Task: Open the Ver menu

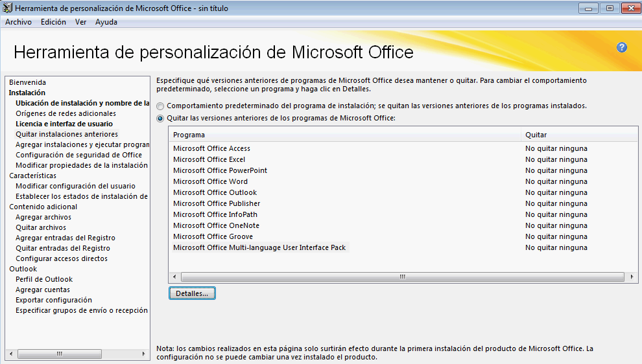Action: click(80, 22)
